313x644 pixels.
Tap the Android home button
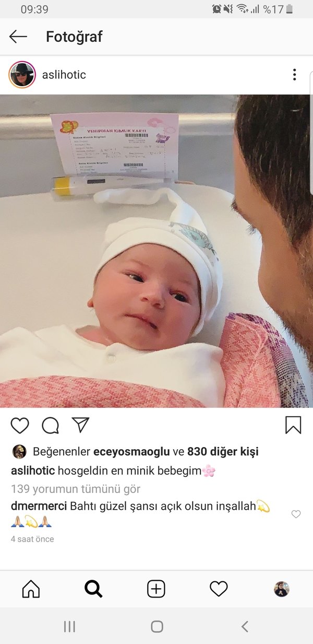pos(156,627)
